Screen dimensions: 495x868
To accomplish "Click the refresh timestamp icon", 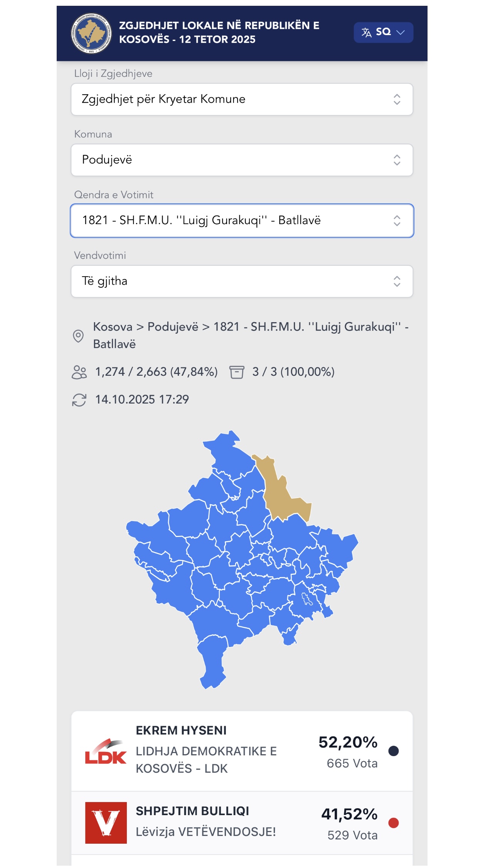I will pyautogui.click(x=79, y=400).
